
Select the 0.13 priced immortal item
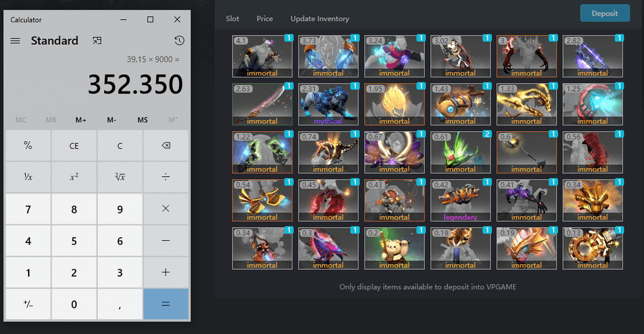coord(593,249)
